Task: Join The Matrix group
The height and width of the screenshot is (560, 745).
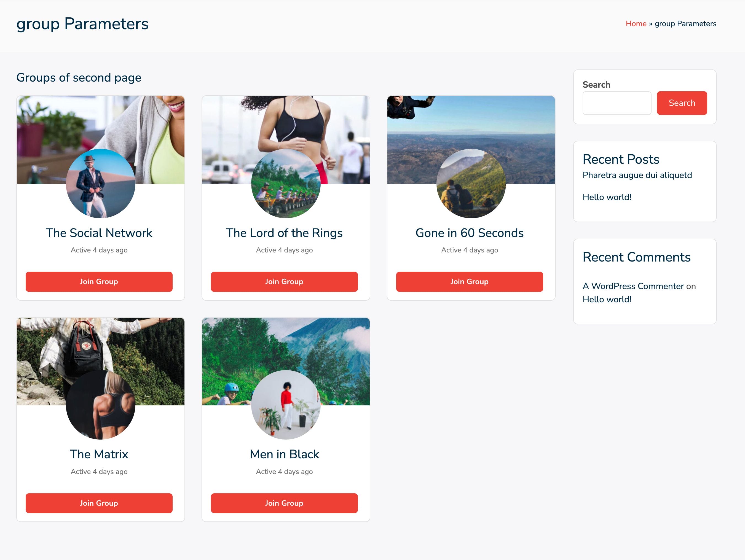Action: 99,503
